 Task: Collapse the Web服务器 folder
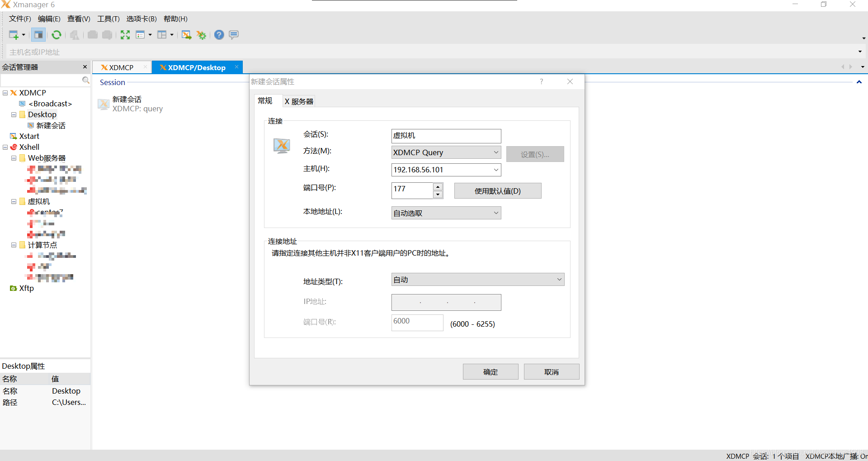click(x=14, y=158)
